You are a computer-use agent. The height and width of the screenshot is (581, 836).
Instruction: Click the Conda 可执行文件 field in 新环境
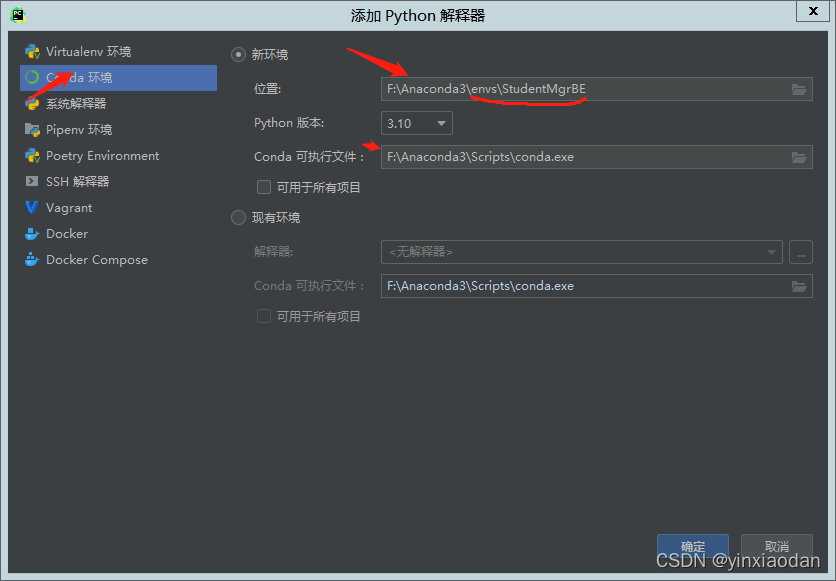tap(596, 157)
